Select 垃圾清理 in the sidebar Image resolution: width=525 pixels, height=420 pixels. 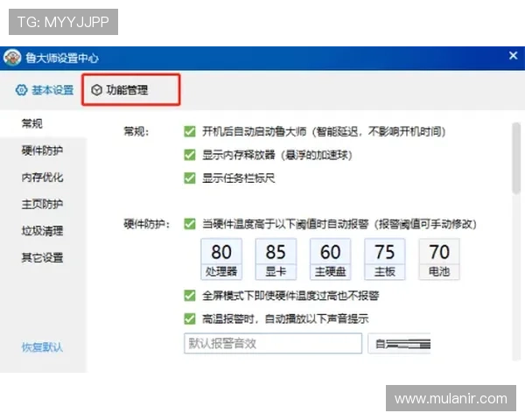[42, 231]
